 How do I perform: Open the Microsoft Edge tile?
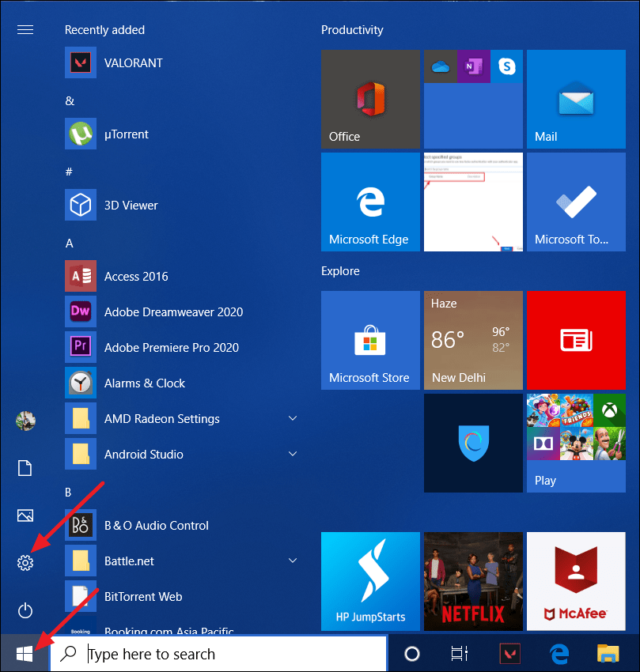tap(370, 202)
